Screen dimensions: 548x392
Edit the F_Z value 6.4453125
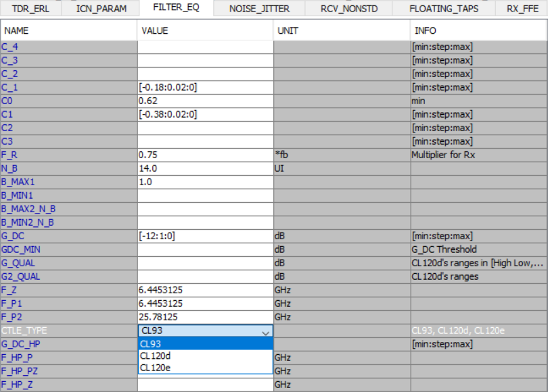point(206,291)
